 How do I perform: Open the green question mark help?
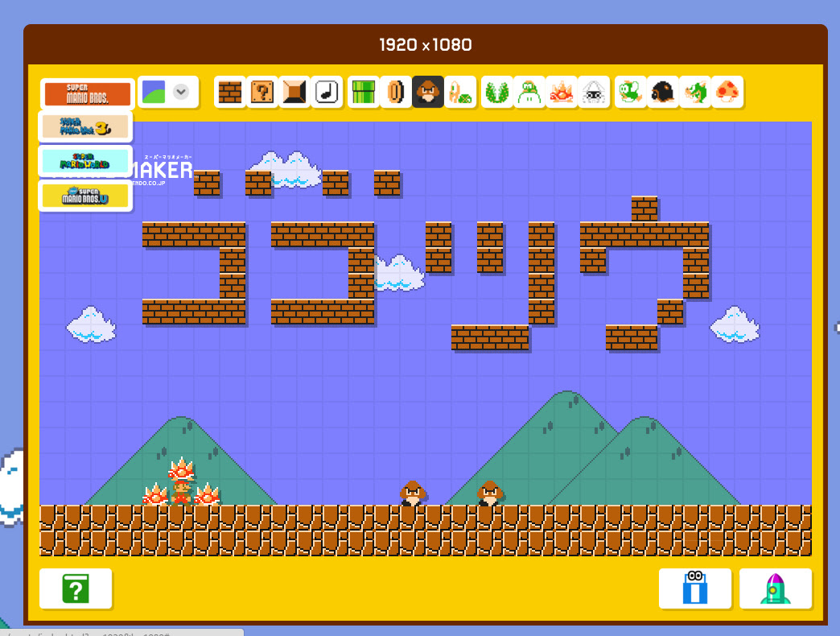point(76,589)
